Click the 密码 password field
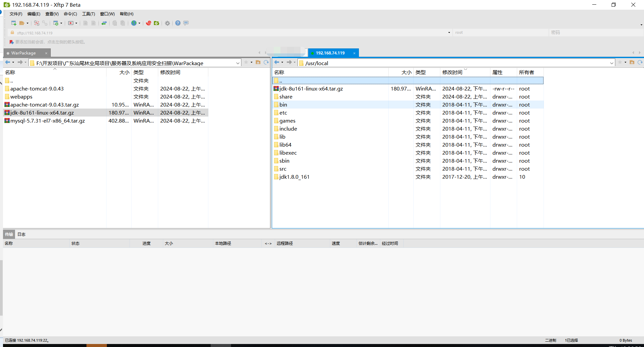This screenshot has height=347, width=644. (596, 33)
